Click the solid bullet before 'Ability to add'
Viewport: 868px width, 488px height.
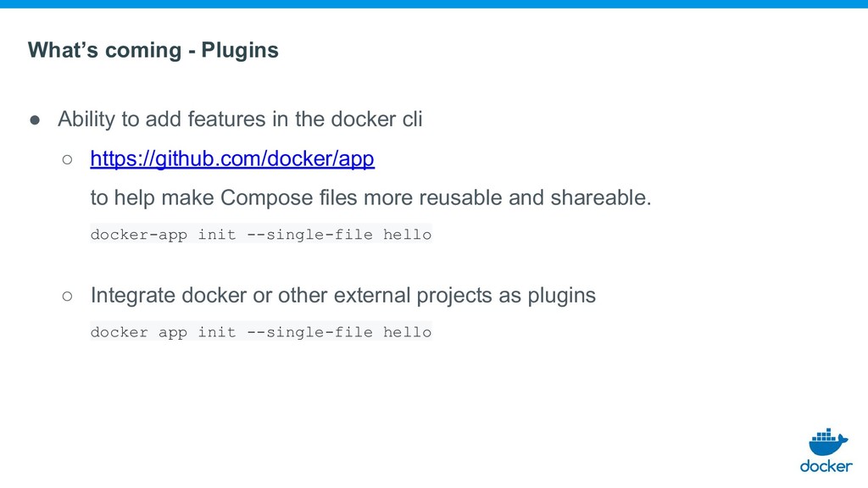(35, 120)
